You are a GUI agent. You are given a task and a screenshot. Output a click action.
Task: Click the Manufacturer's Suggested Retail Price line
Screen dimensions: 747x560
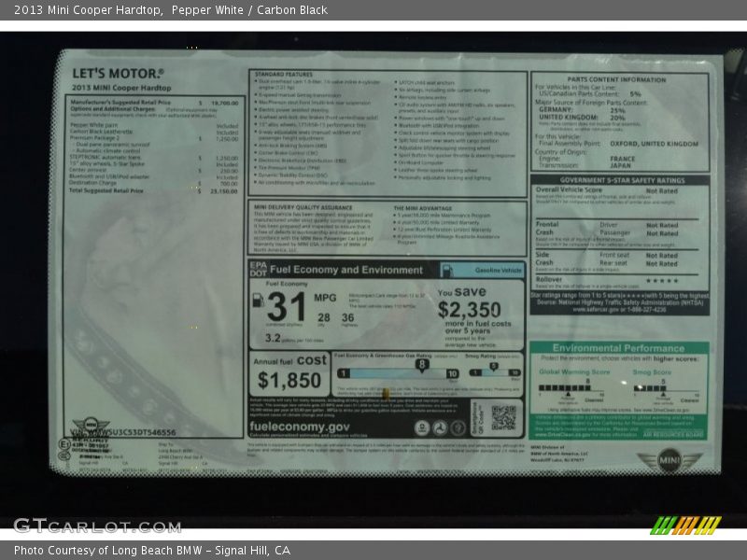pyautogui.click(x=154, y=103)
